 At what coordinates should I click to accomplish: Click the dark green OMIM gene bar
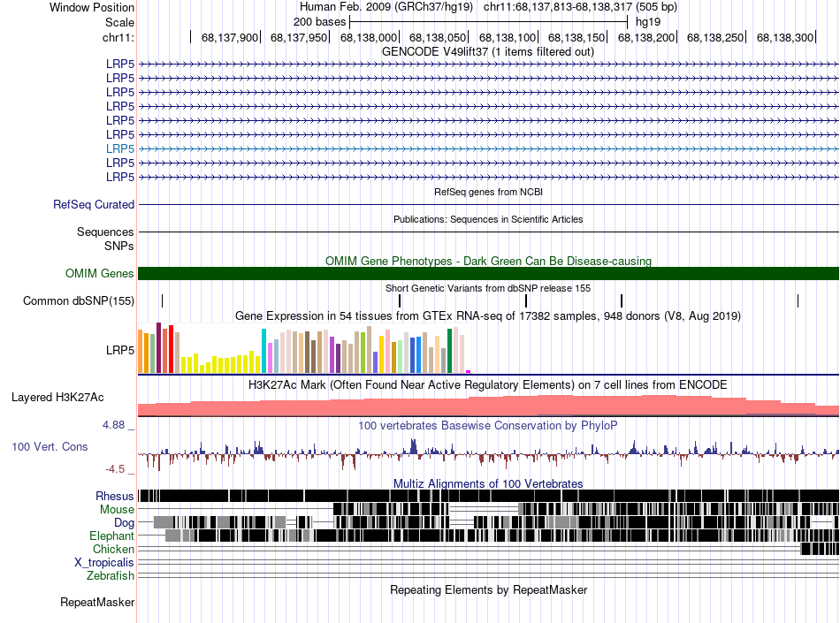488,273
